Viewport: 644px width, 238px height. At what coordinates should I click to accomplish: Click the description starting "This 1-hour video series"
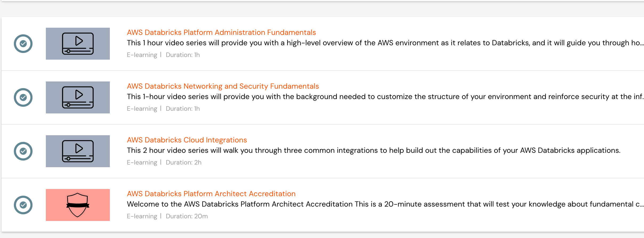click(x=385, y=97)
